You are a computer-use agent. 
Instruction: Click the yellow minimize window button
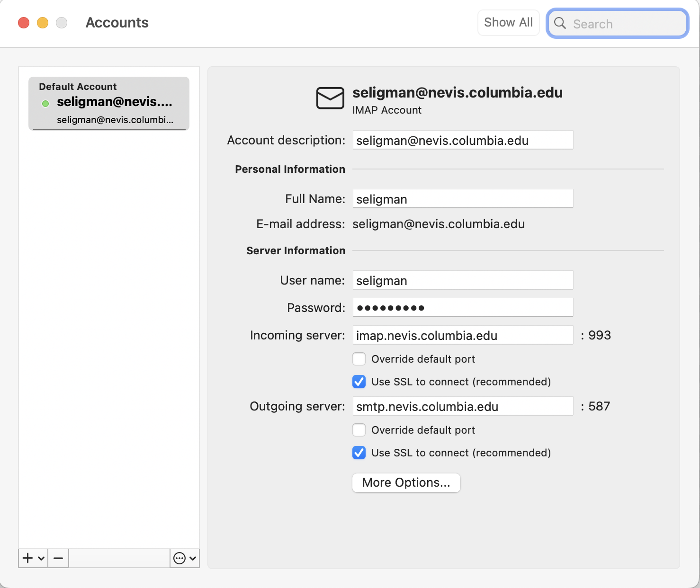[x=43, y=23]
